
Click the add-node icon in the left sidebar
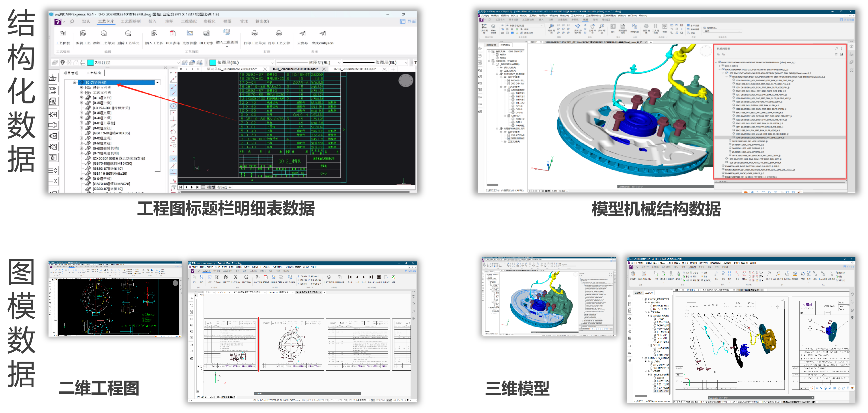coord(53,115)
